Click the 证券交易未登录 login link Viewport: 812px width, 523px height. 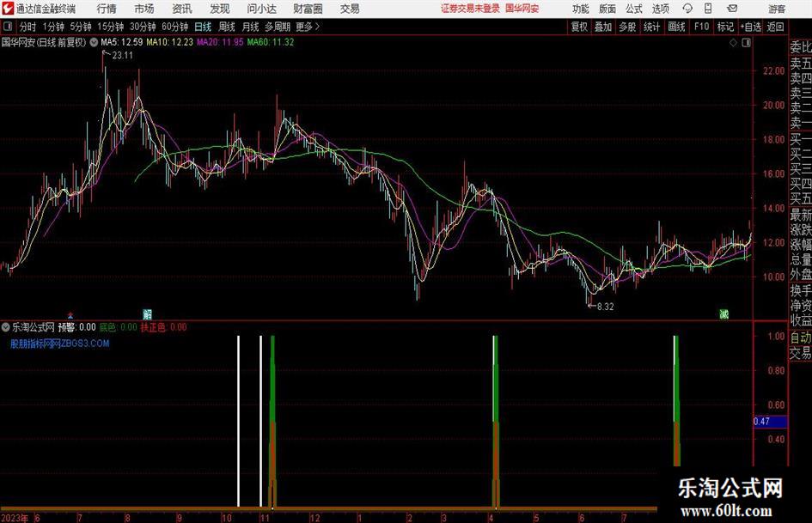[470, 9]
